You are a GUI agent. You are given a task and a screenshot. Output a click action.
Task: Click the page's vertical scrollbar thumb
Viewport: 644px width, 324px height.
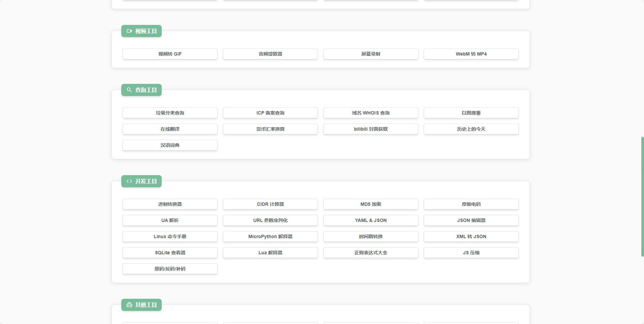642,197
